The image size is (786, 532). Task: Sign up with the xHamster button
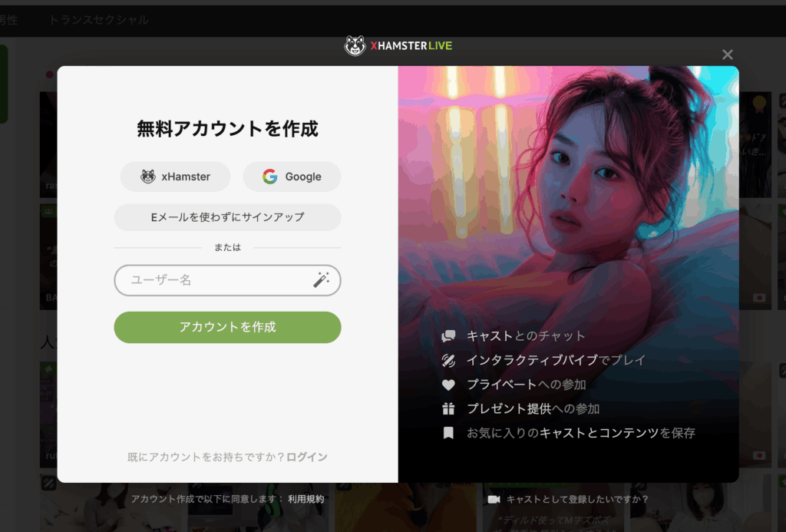coord(176,177)
